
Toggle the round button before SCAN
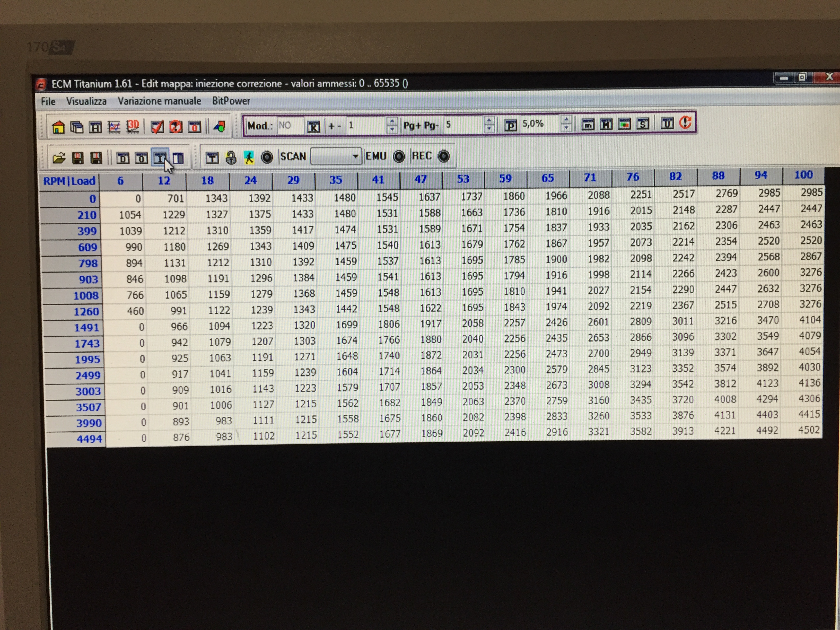click(267, 157)
